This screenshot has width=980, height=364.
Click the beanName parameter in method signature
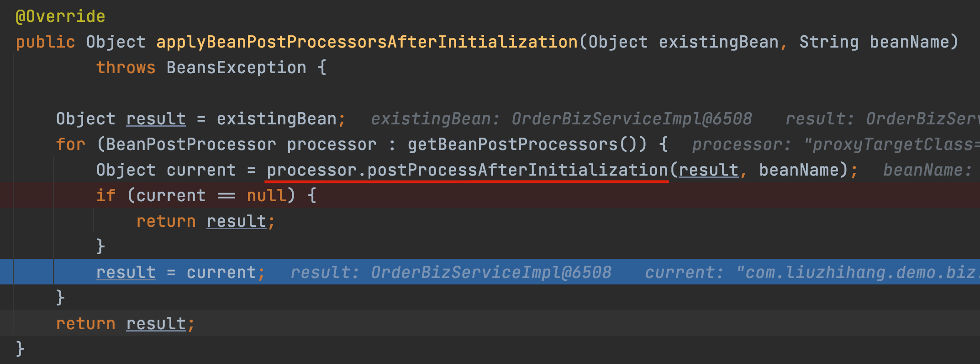coord(909,42)
